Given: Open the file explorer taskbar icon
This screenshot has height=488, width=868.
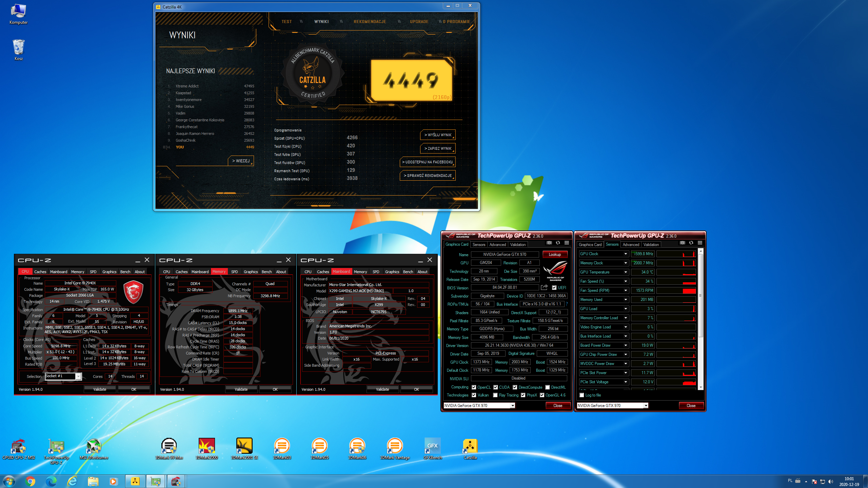Looking at the screenshot, I should 93,481.
